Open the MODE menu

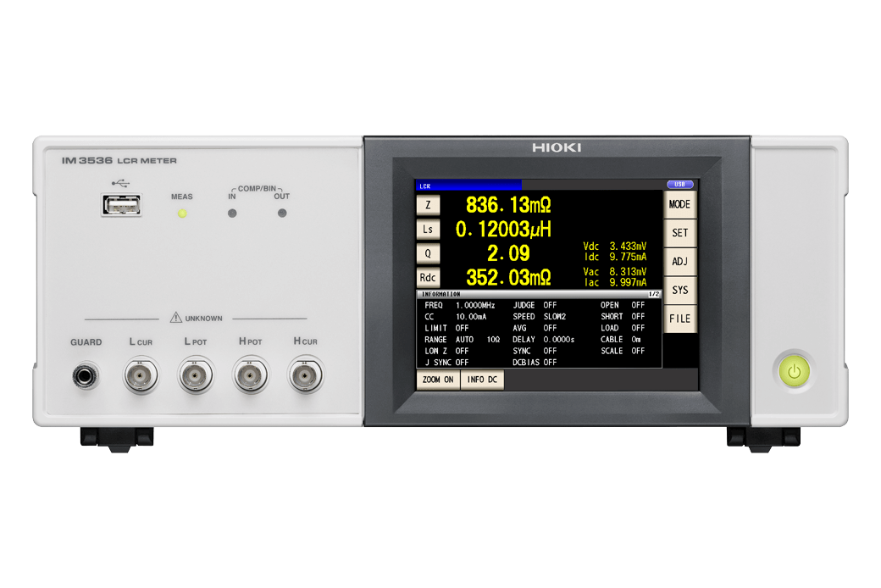679,204
